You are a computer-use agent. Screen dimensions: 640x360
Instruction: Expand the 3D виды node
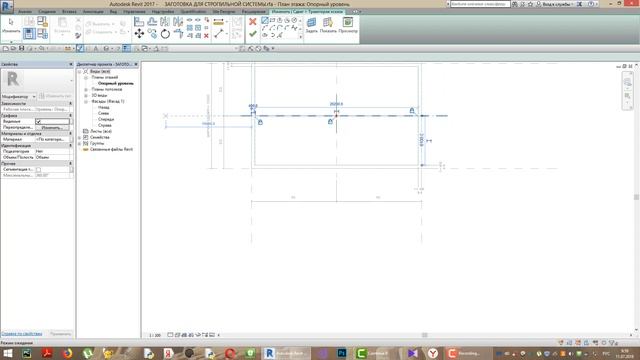[x=86, y=96]
